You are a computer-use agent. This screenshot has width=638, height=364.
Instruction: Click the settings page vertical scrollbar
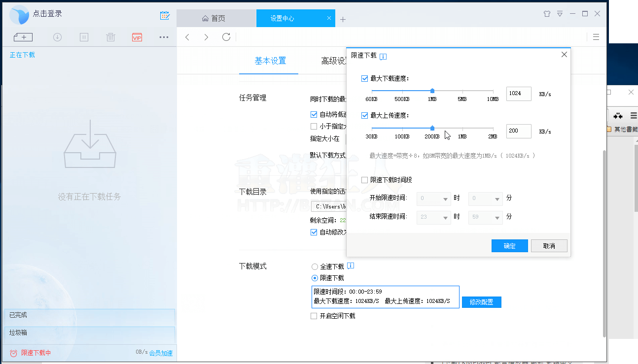point(604,244)
